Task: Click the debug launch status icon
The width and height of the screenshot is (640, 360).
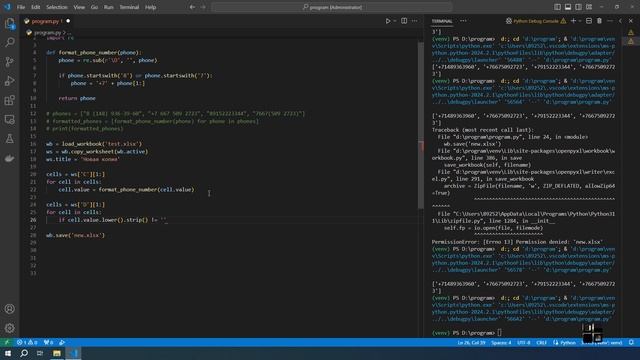Action: (x=62, y=342)
